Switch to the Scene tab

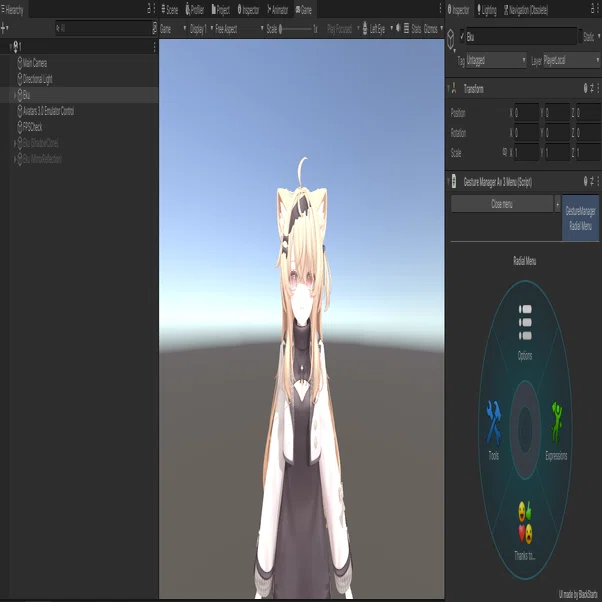coord(170,10)
